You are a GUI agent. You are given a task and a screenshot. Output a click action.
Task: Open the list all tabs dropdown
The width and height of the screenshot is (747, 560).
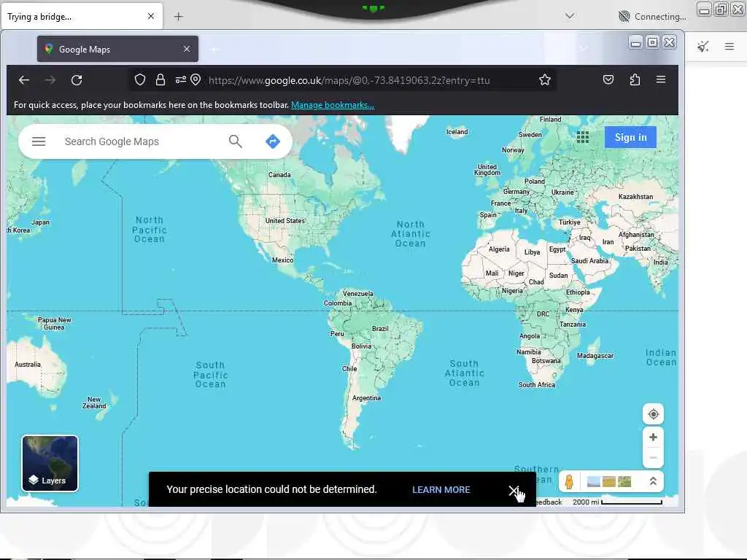coord(570,16)
